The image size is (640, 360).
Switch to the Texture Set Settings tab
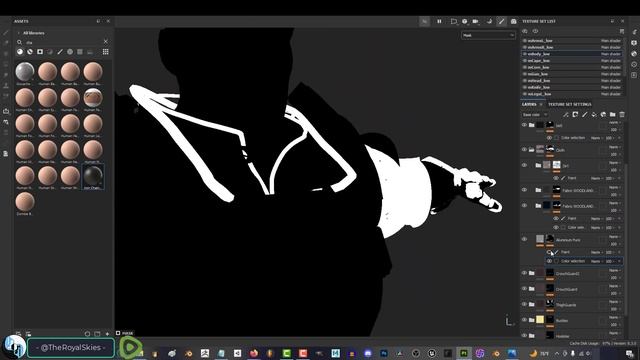click(569, 104)
